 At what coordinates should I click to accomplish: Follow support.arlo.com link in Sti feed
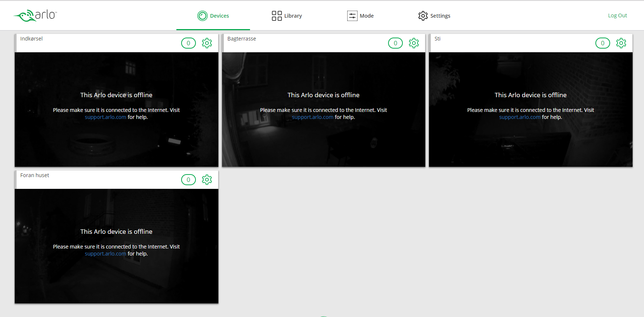[x=520, y=117]
